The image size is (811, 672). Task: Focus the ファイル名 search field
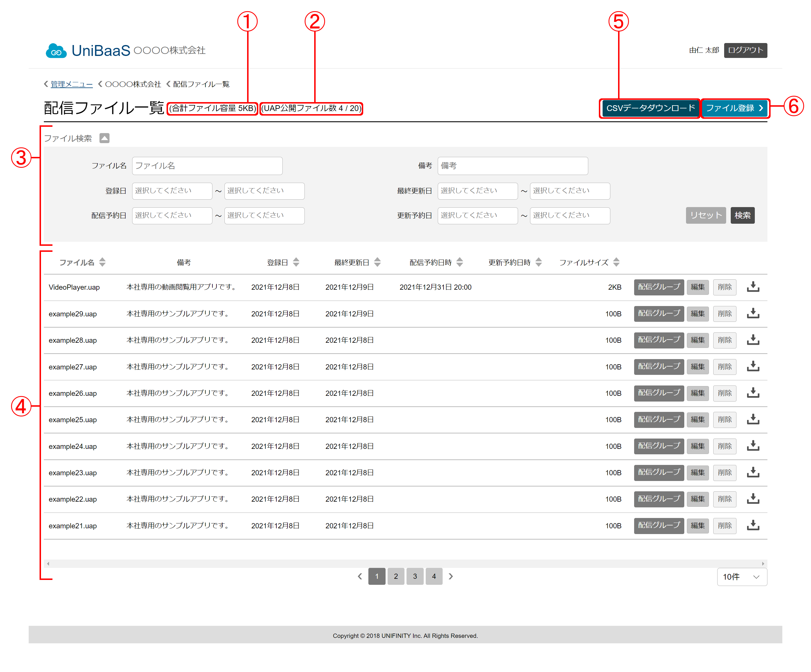click(207, 166)
